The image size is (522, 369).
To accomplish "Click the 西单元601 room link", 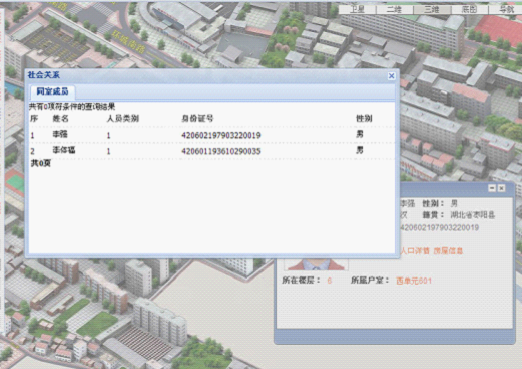I will pyautogui.click(x=414, y=281).
